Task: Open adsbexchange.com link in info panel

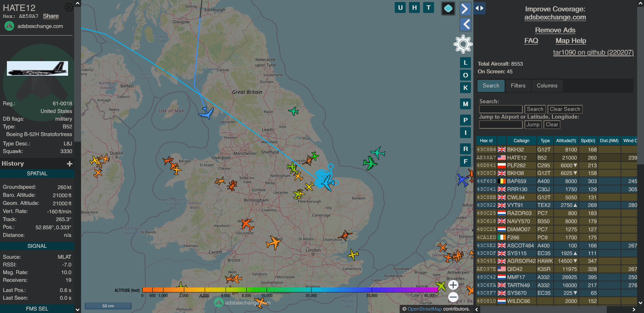Action: coord(40,26)
